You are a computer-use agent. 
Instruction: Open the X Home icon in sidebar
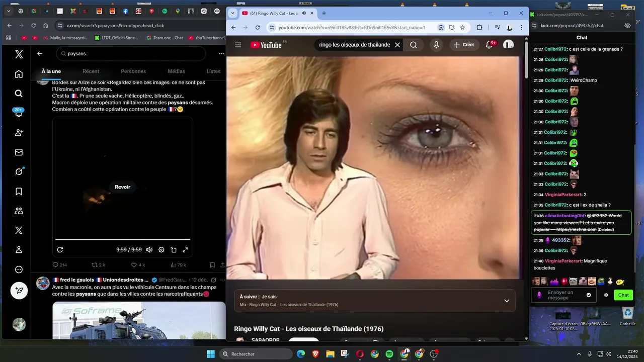coord(19,74)
